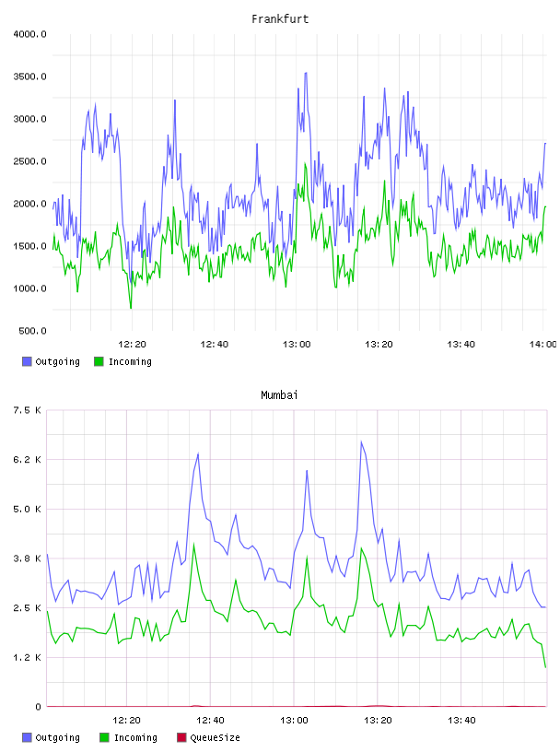
Task: Click the 12:20 time label on Frankfurt chart
Action: point(132,345)
